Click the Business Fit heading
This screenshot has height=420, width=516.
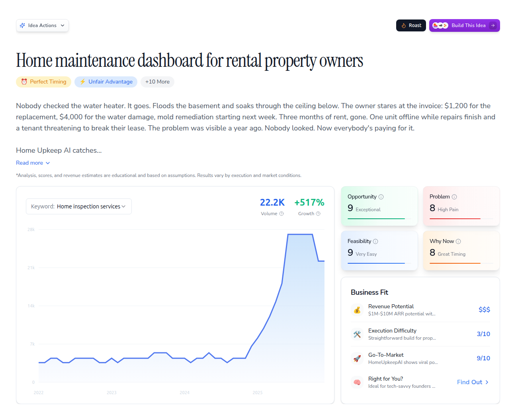point(369,292)
